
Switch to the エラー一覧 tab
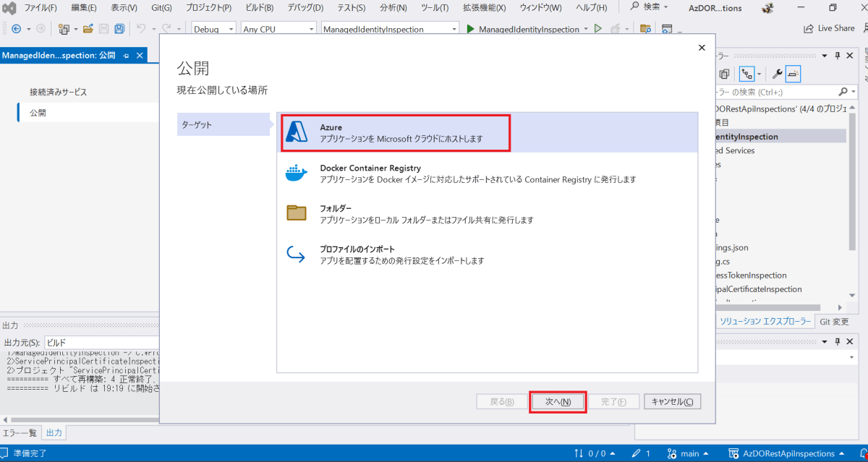coord(20,433)
